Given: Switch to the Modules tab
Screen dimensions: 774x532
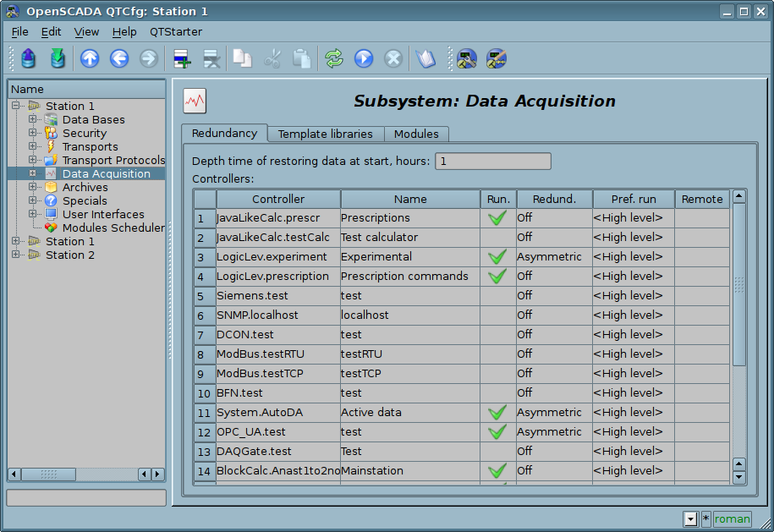Looking at the screenshot, I should coord(416,134).
